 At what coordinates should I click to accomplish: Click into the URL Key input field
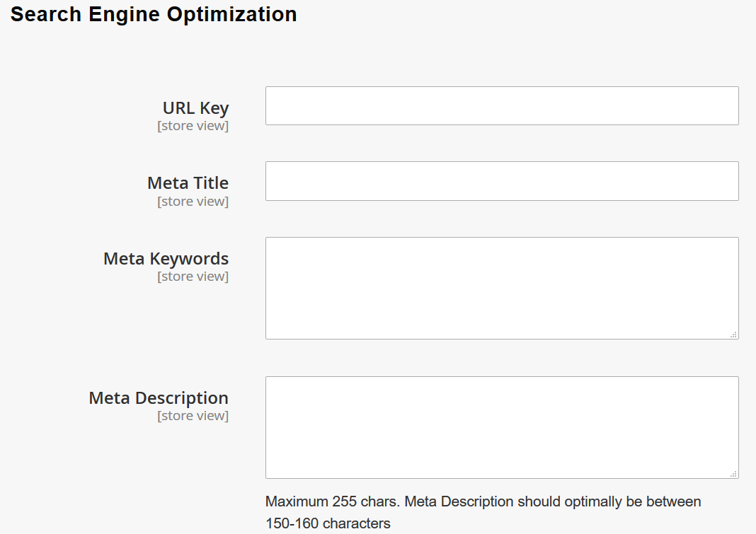pyautogui.click(x=501, y=106)
